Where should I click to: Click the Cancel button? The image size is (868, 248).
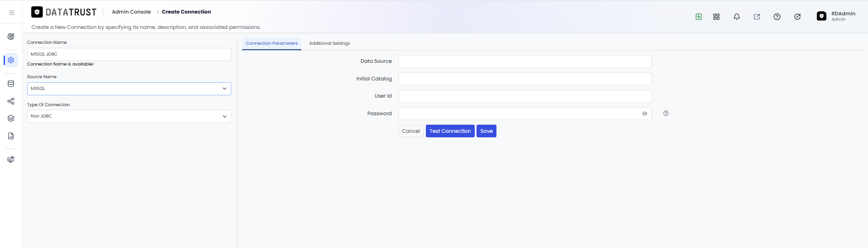411,131
